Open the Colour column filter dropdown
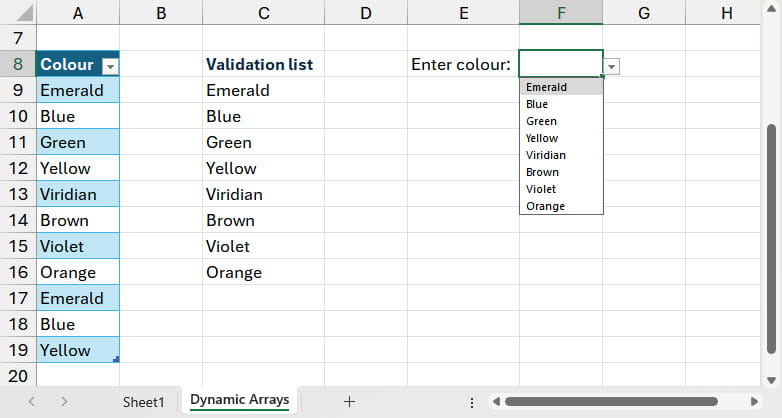The height and width of the screenshot is (418, 782). [111, 65]
